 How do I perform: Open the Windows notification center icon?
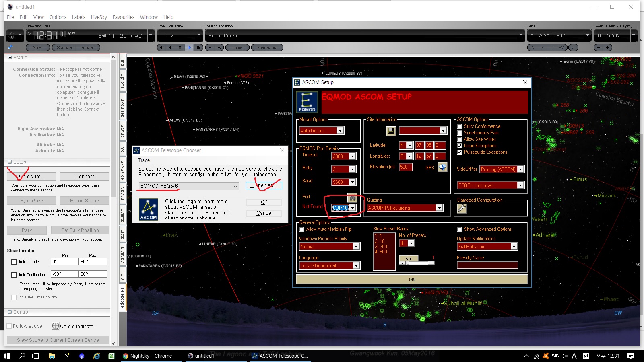click(x=631, y=356)
